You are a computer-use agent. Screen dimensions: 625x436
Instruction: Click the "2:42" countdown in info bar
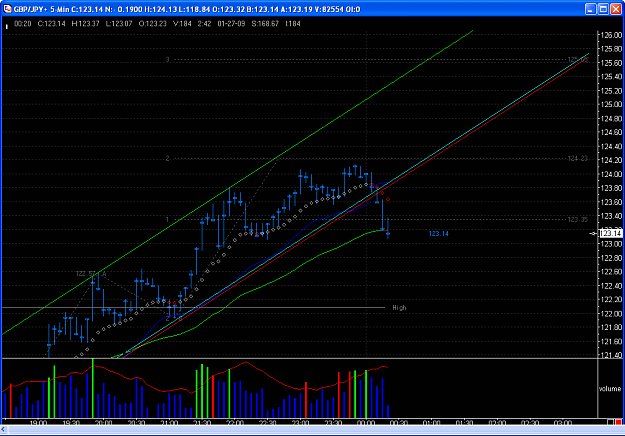tap(204, 24)
